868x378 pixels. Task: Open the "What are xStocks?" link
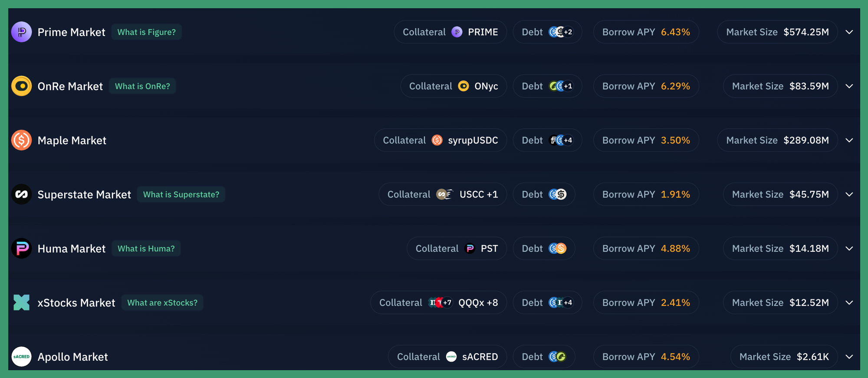coord(162,302)
